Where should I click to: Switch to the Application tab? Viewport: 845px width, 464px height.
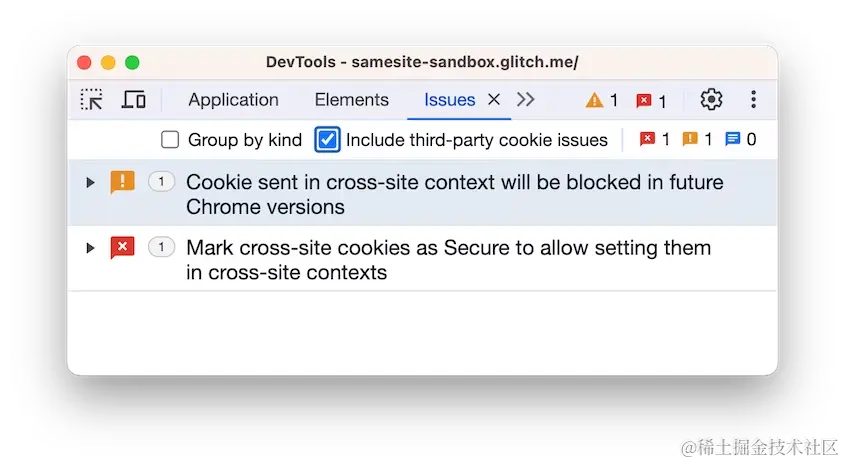point(233,100)
